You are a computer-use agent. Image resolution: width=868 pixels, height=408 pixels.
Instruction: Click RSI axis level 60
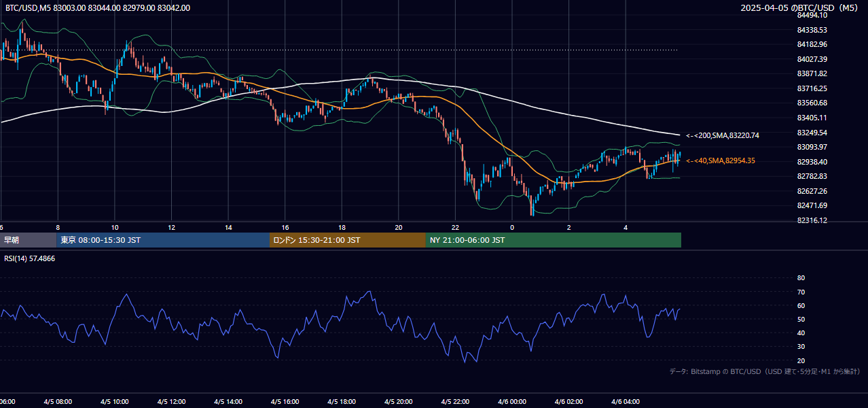(801, 305)
